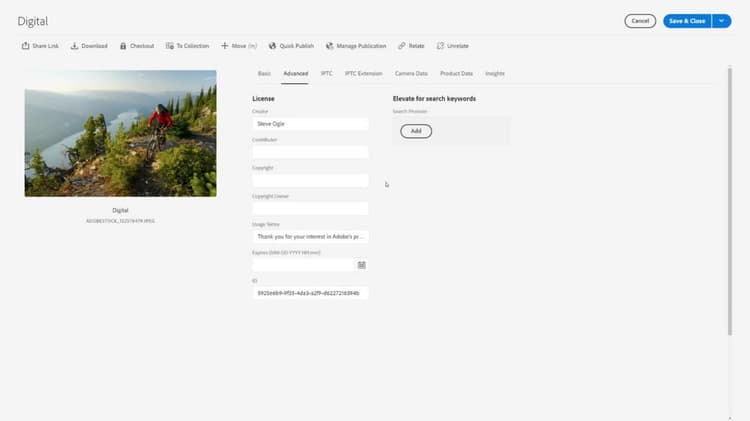
Task: Click the Share Link icon
Action: pos(25,46)
